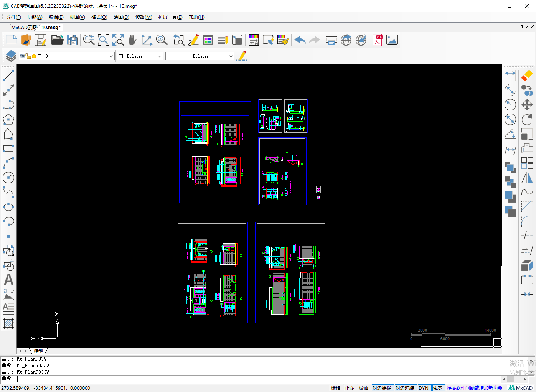Select the 模型 model tab
The height and width of the screenshot is (392, 536).
pyautogui.click(x=38, y=351)
